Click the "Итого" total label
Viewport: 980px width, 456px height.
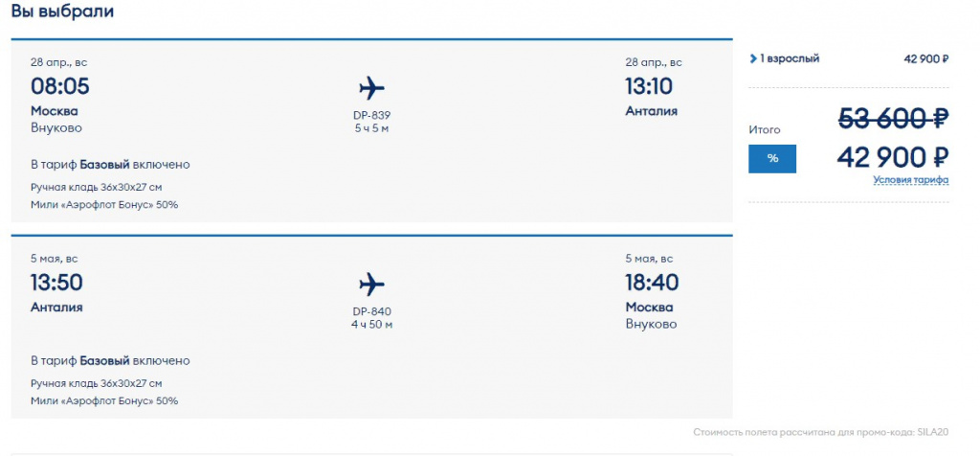pyautogui.click(x=765, y=129)
